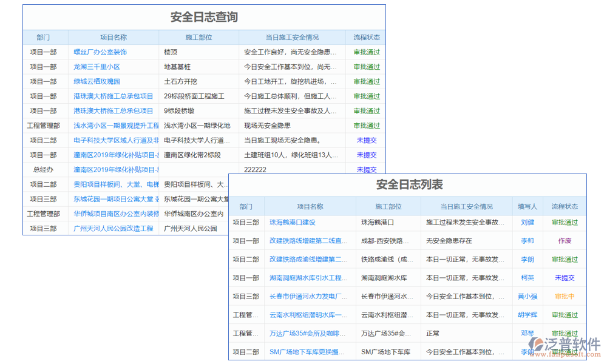
Task: Click the 流程状态 column header
Action: point(565,206)
